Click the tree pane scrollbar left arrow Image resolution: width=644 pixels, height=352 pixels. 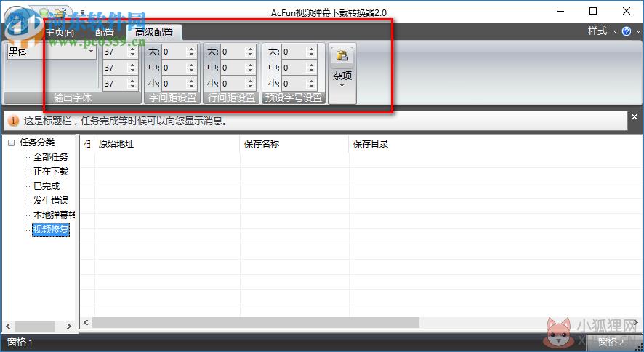click(x=8, y=326)
